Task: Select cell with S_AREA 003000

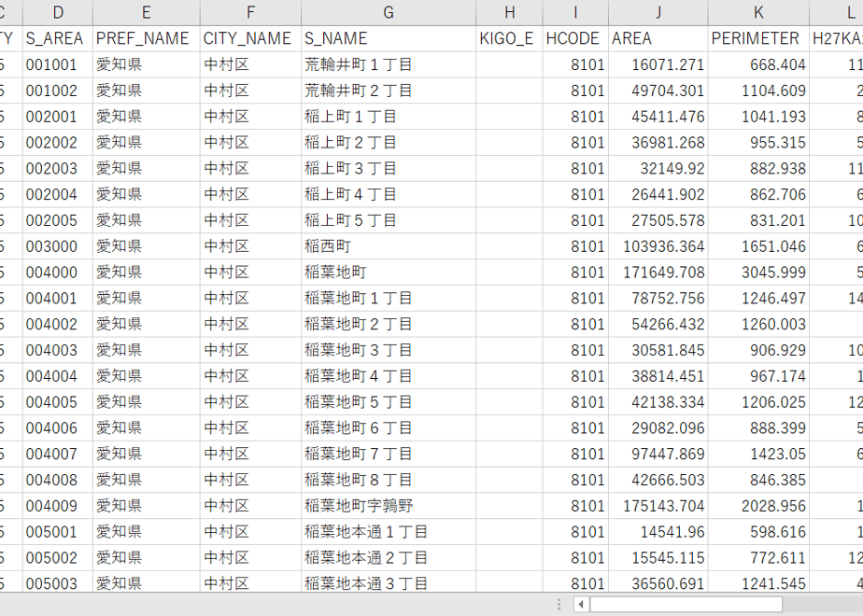Action: pos(58,246)
